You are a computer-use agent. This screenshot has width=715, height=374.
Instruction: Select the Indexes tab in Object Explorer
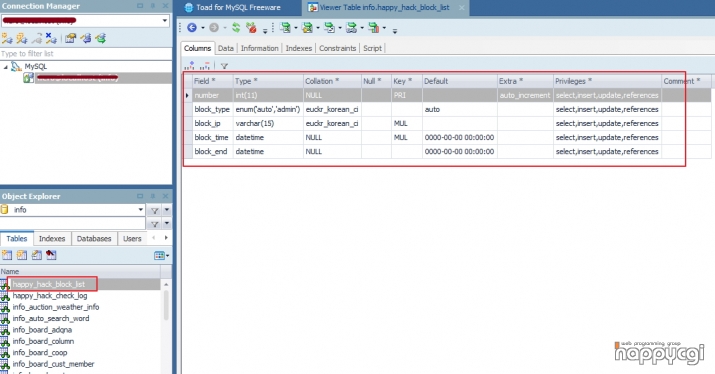tap(52, 239)
